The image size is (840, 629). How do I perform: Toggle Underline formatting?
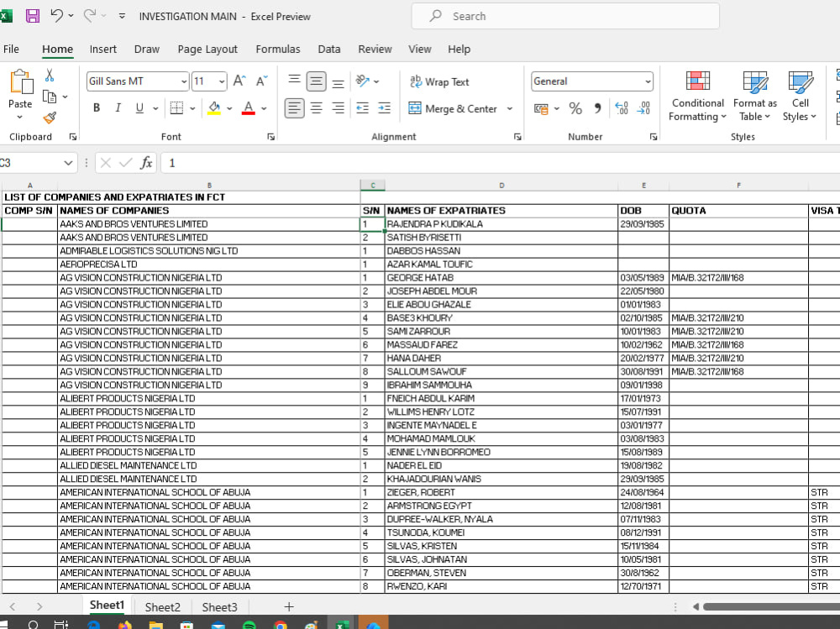pyautogui.click(x=139, y=107)
